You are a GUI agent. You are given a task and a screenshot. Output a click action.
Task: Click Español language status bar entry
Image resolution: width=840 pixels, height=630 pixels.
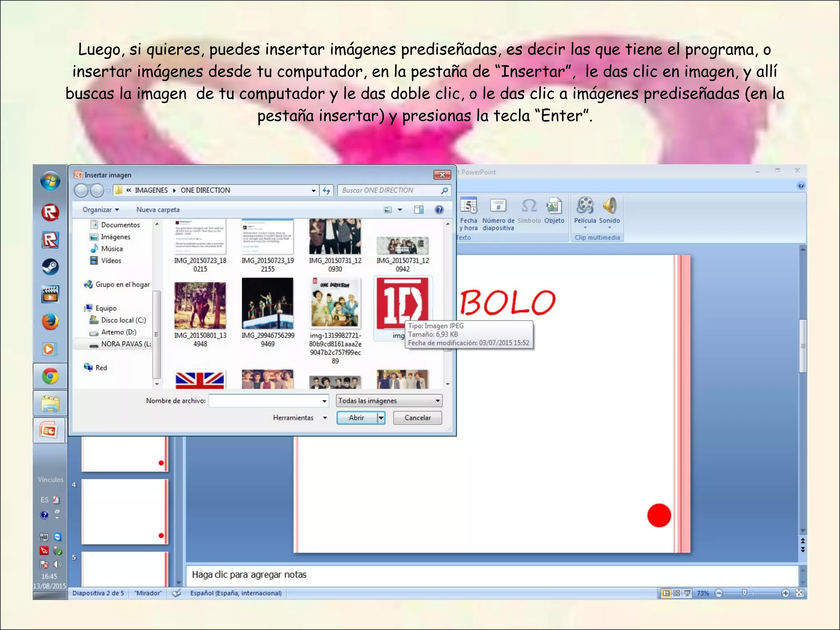coord(236,593)
